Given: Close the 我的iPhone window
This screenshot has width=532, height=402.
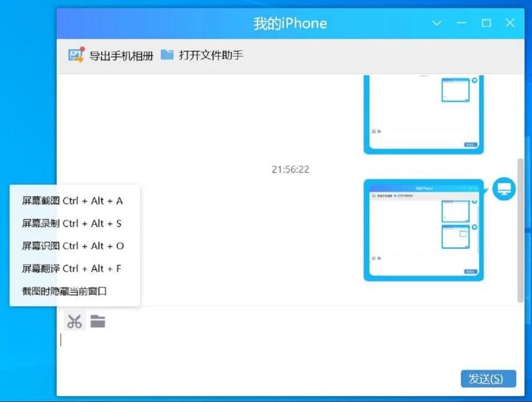Looking at the screenshot, I should click(510, 23).
